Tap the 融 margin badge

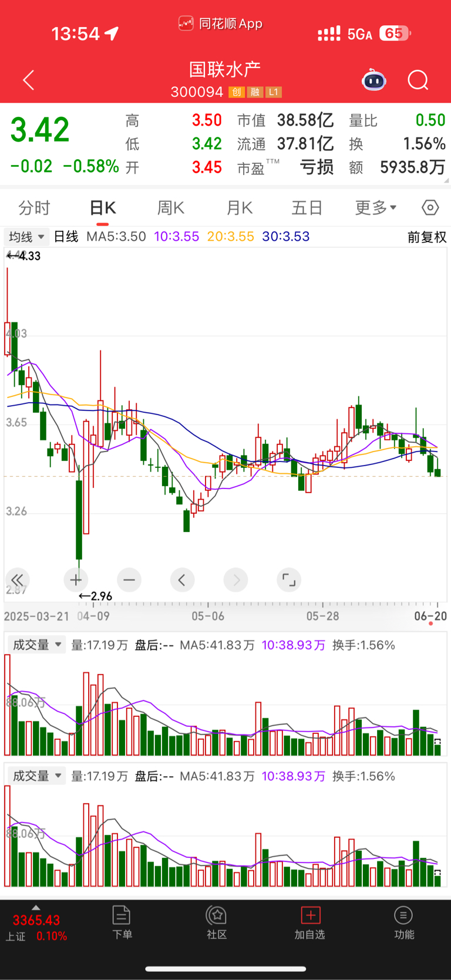pos(255,92)
